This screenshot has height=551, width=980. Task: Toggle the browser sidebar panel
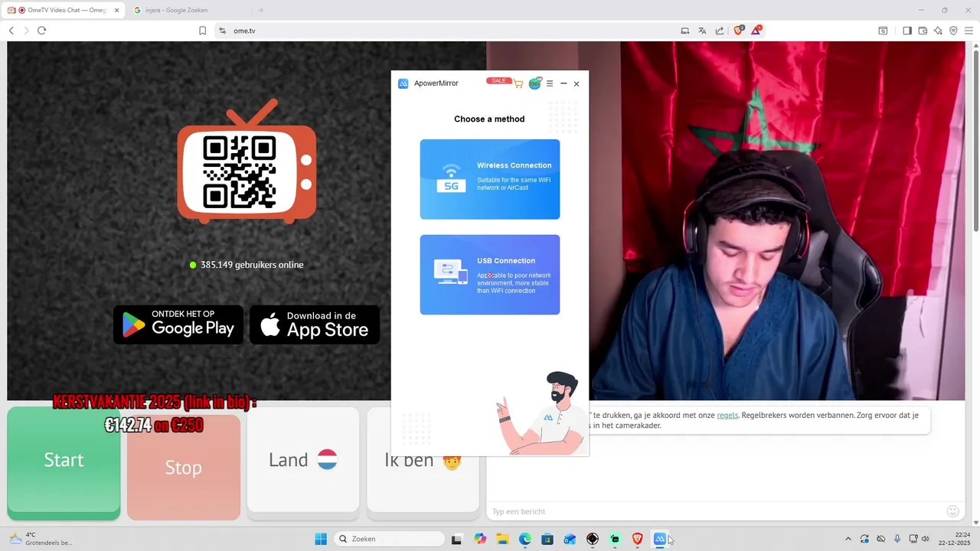pyautogui.click(x=907, y=31)
